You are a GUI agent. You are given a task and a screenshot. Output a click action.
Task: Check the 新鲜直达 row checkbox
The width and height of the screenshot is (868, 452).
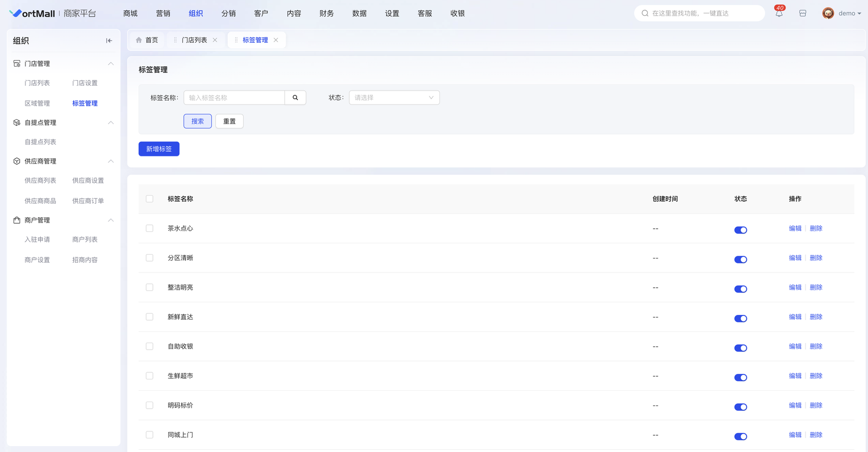click(150, 317)
